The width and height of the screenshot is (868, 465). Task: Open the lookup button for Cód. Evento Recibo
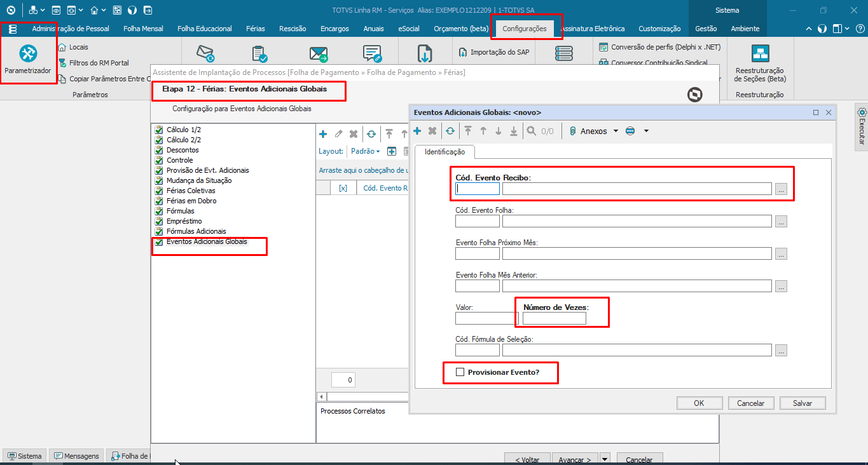[x=781, y=189]
